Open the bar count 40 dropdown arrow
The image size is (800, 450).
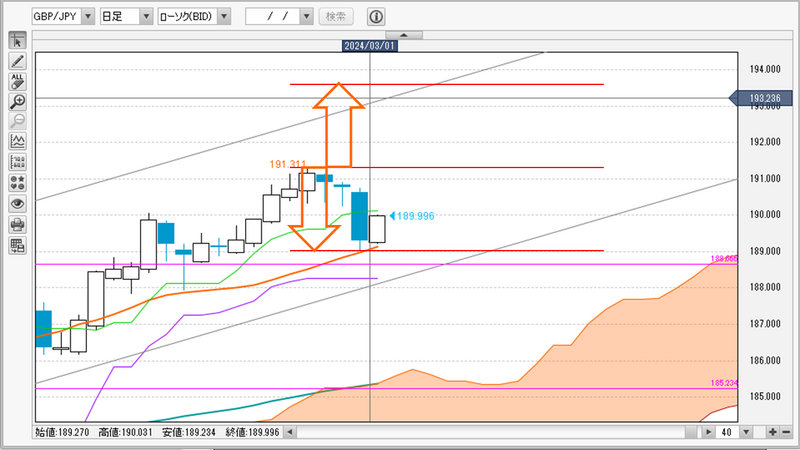(746, 432)
